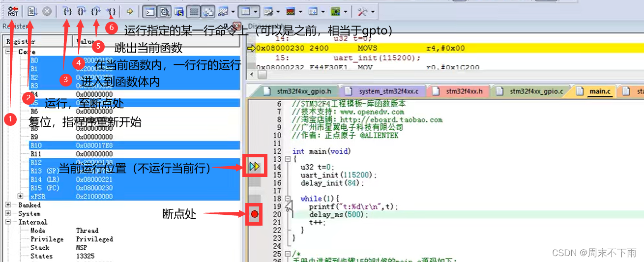644x262 pixels.
Task: Expand the System register group
Action: (8, 213)
